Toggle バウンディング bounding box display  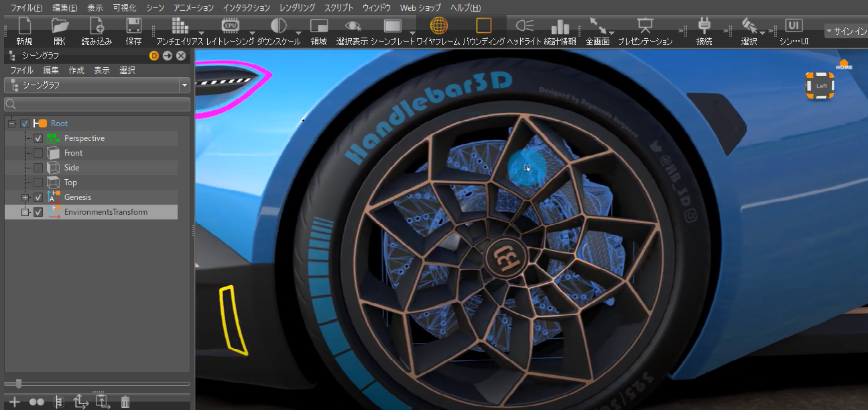[x=483, y=31]
